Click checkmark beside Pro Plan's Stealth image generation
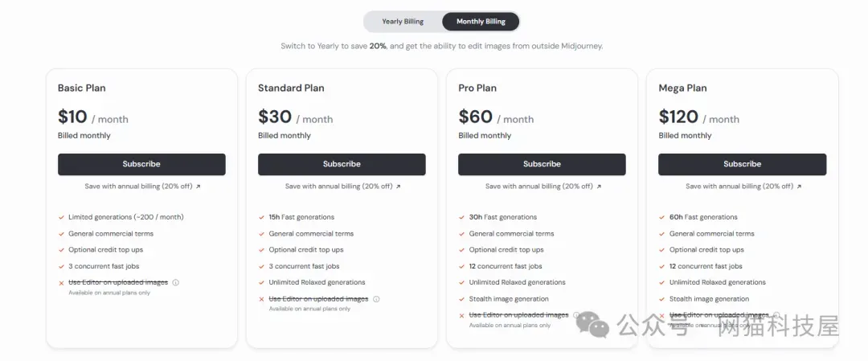 [462, 299]
